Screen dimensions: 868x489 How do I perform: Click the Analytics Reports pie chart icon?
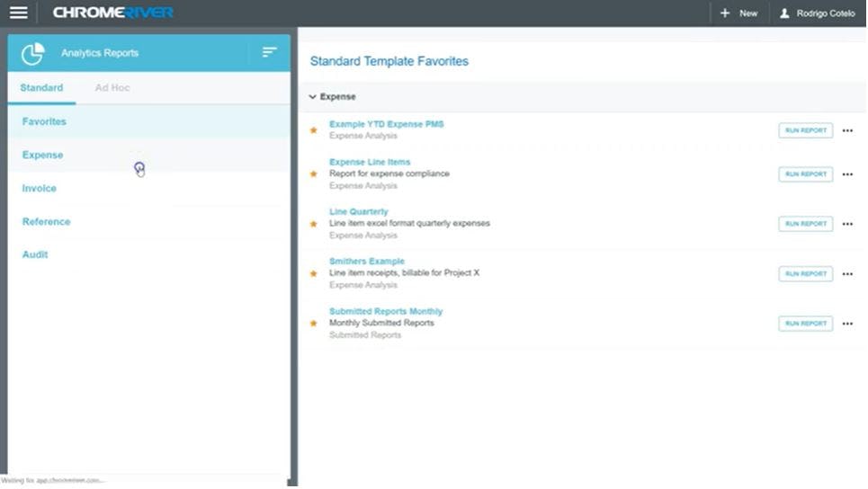tap(32, 54)
